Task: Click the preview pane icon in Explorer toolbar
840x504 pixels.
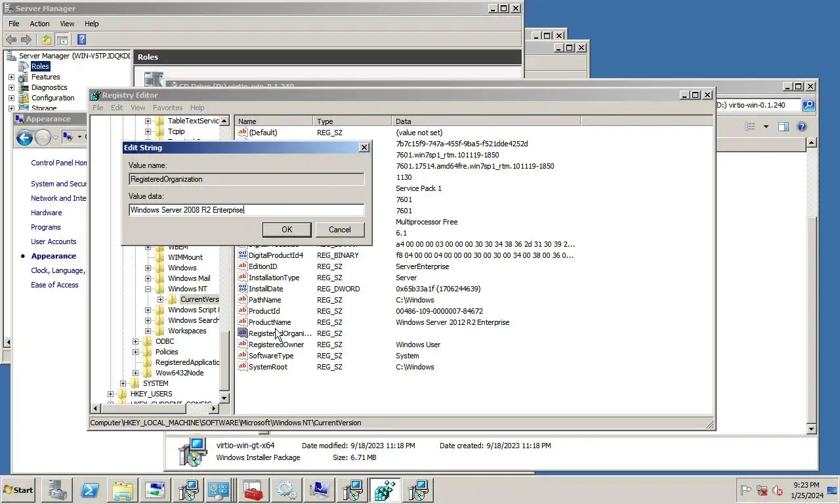Action: 784,127
